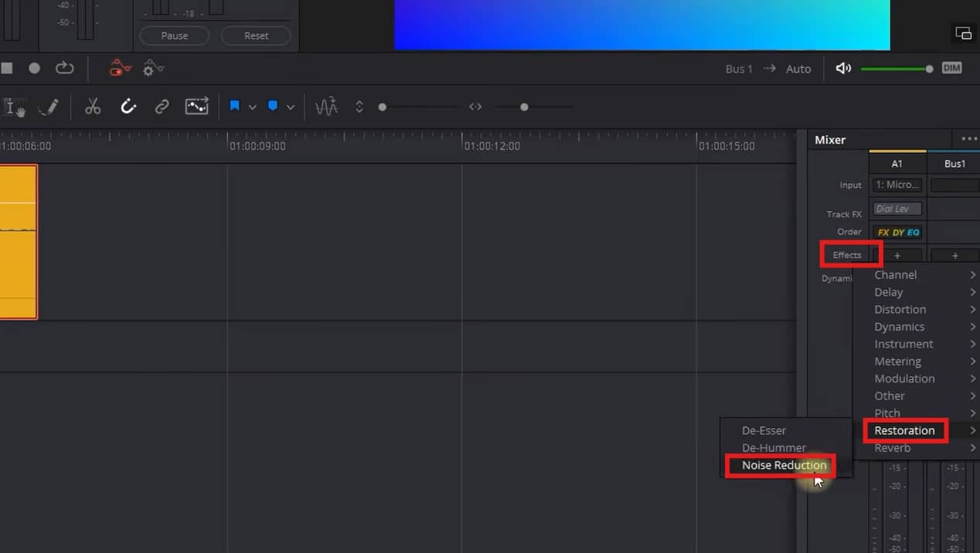Click the Effects row label in Mixer

click(x=847, y=255)
